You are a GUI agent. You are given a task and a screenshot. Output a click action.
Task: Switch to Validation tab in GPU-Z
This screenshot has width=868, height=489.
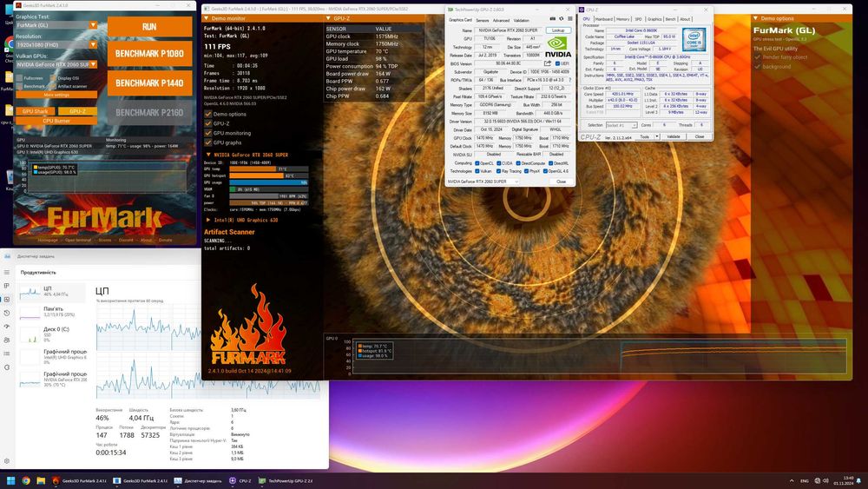pyautogui.click(x=522, y=20)
